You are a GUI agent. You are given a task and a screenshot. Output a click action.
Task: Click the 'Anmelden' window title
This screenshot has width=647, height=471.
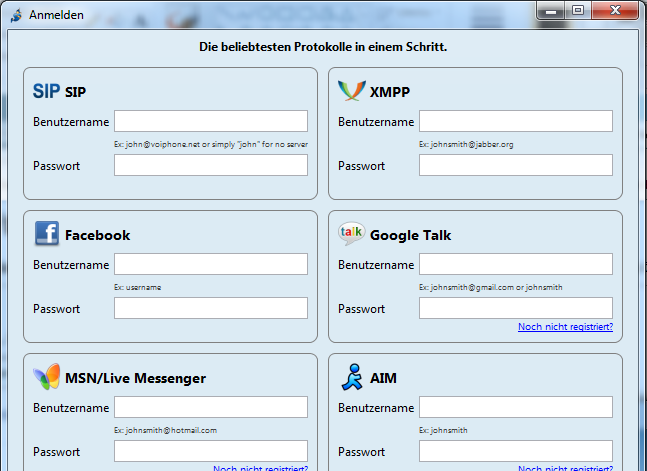(x=56, y=15)
